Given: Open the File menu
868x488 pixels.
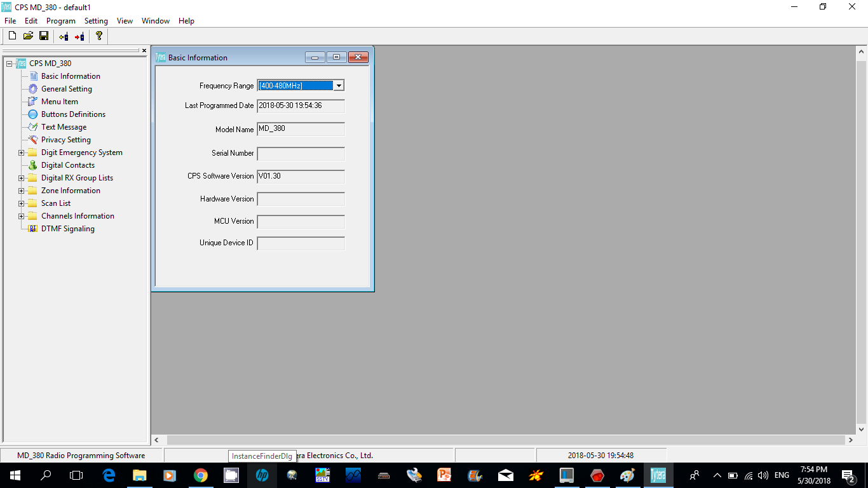Looking at the screenshot, I should pos(10,21).
